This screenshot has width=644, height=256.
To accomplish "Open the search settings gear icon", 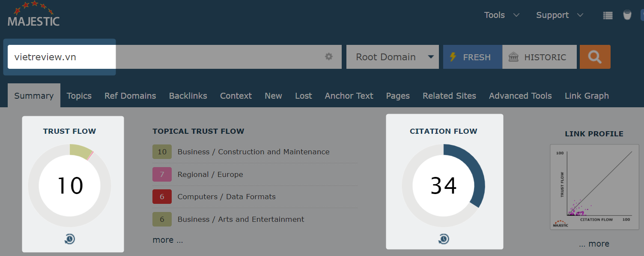I will tap(329, 57).
